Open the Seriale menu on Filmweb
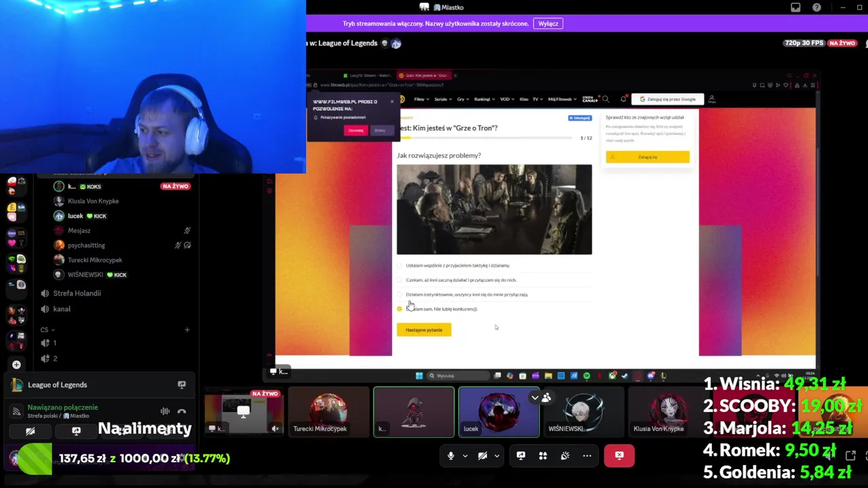The height and width of the screenshot is (488, 868). pyautogui.click(x=442, y=99)
